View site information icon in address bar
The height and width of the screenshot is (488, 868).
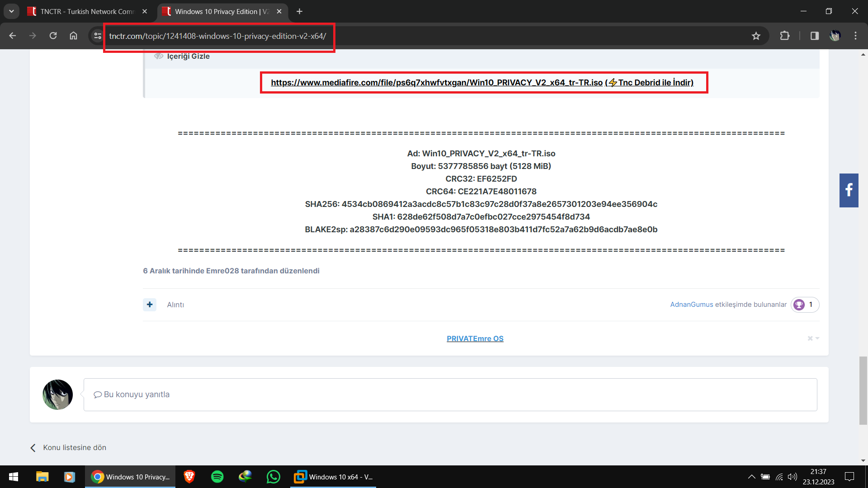click(97, 36)
